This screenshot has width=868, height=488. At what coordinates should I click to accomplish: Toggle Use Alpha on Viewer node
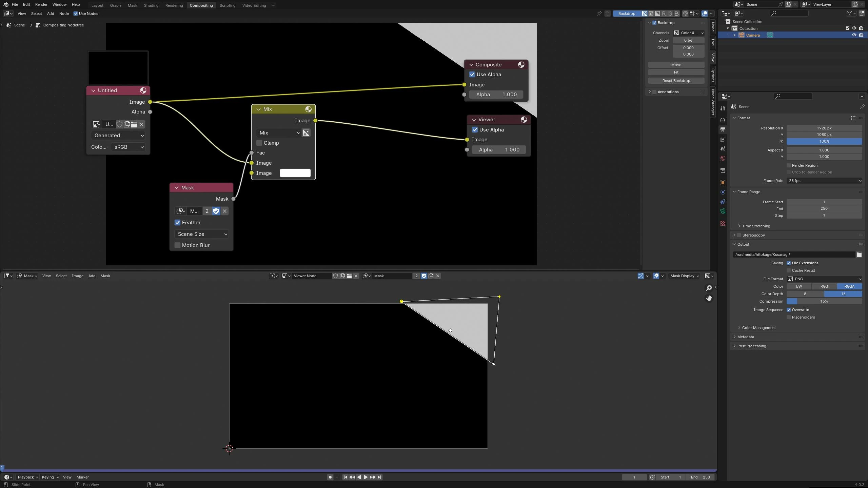coord(475,130)
